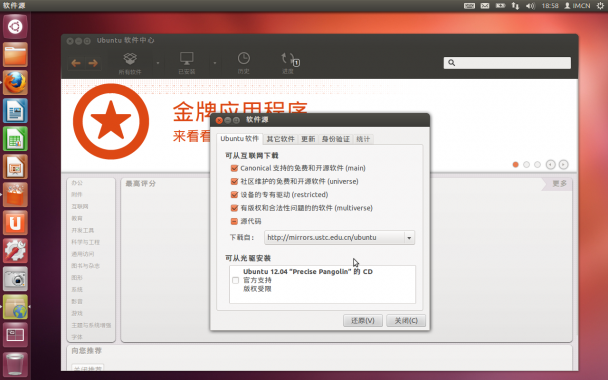608x380 pixels.
Task: Open the Trash in launcher
Action: [x=15, y=364]
